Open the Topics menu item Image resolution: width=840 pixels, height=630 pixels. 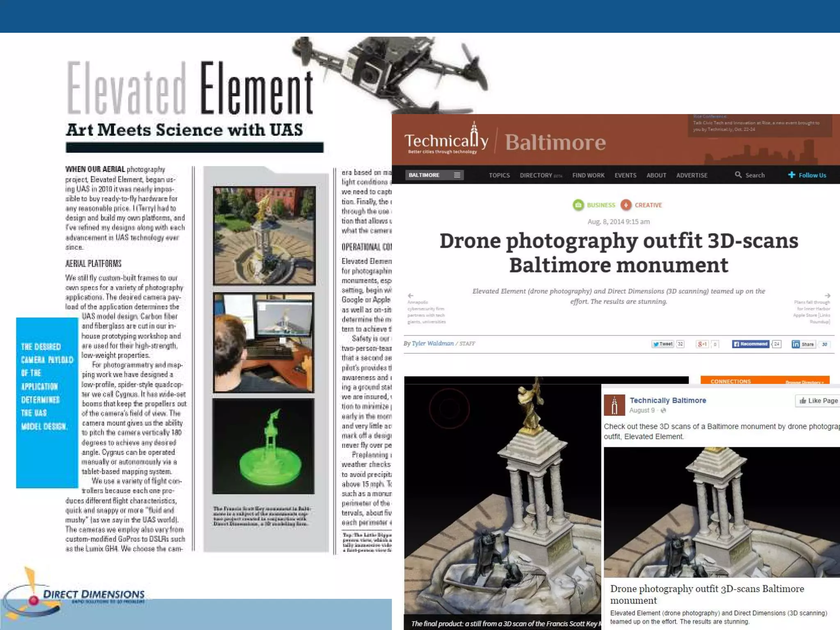(x=499, y=175)
